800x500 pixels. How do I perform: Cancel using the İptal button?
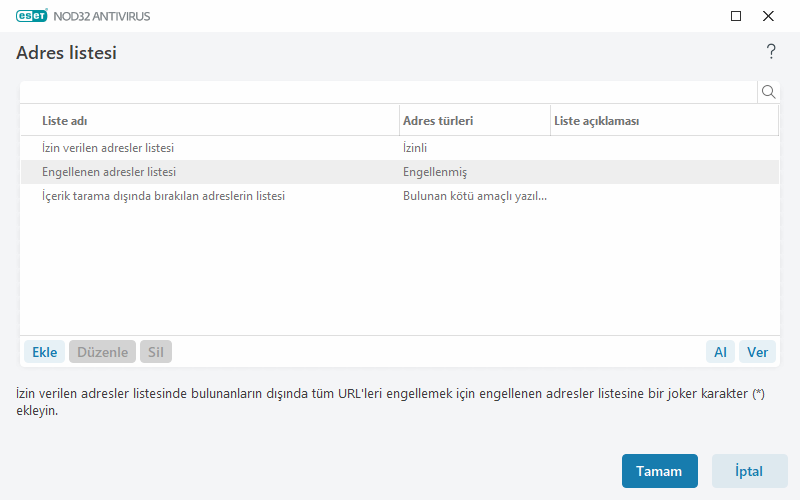749,471
